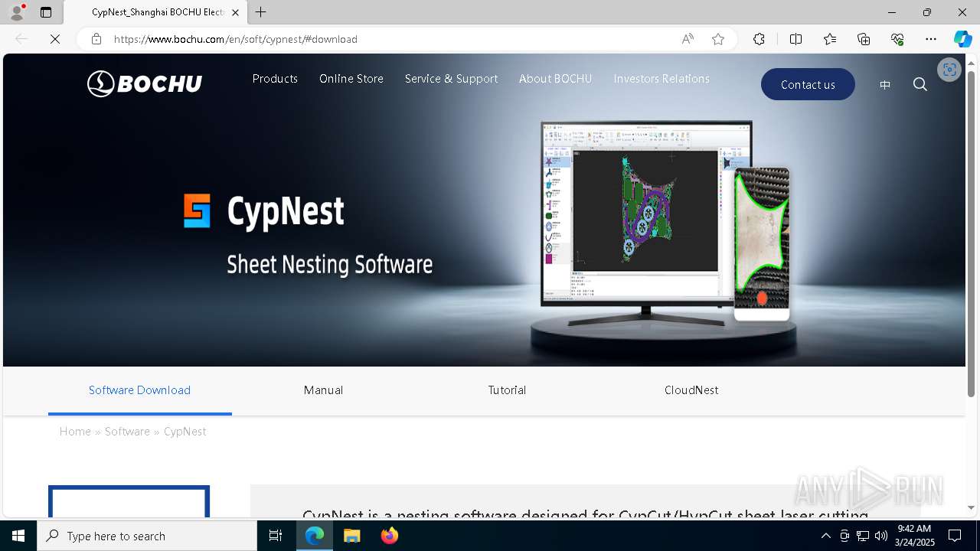Click the taskbar search box
This screenshot has height=551, width=980.
[x=147, y=536]
